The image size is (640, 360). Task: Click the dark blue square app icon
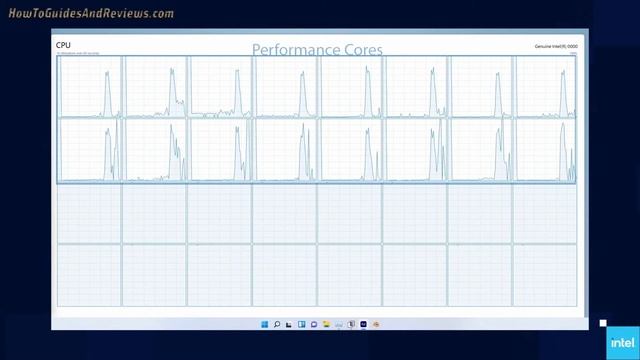(363, 324)
